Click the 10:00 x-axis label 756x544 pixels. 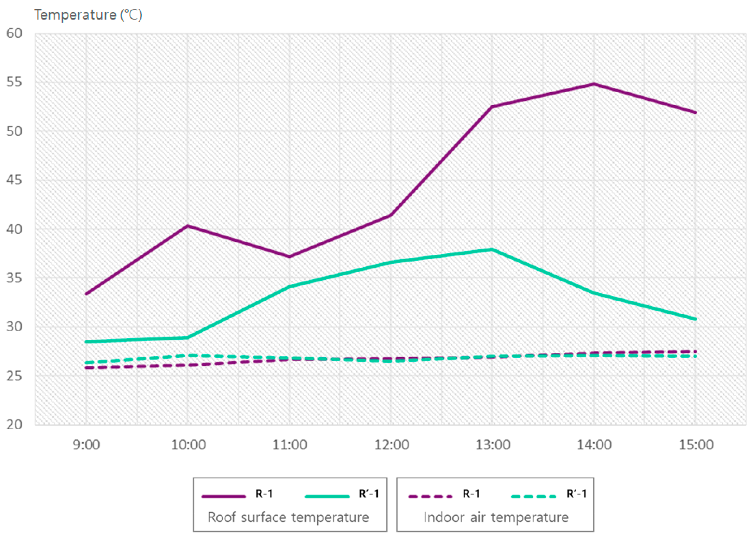point(188,445)
